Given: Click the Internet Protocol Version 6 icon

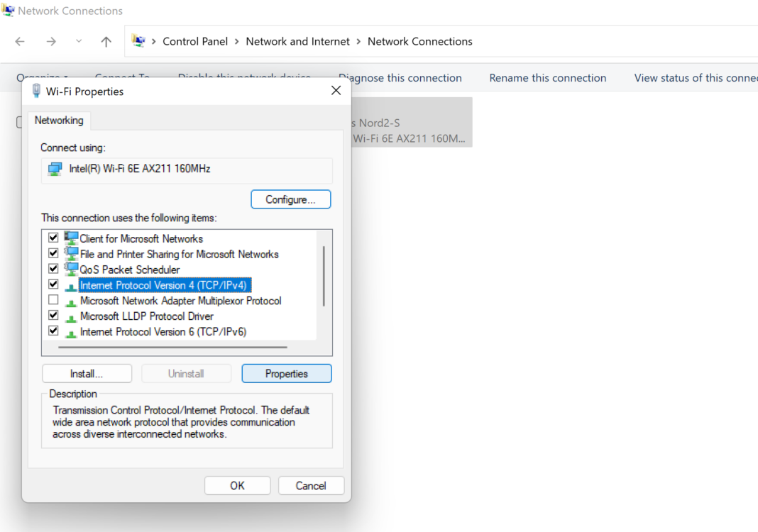Looking at the screenshot, I should point(70,331).
